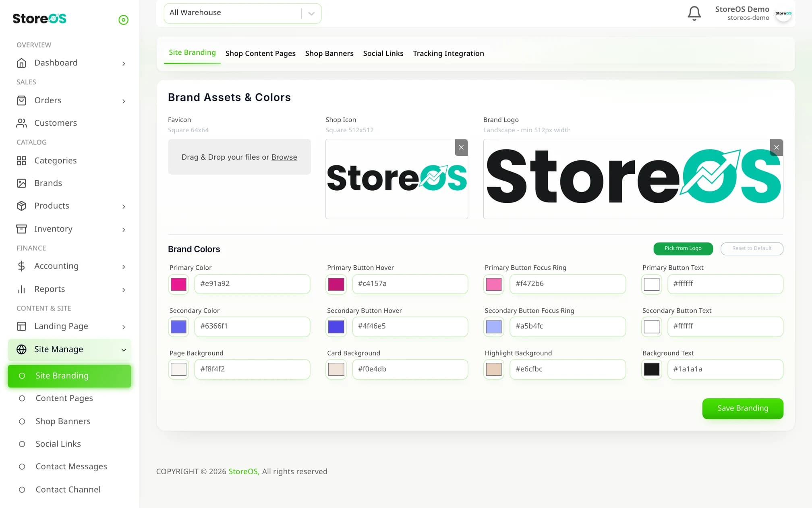Click the Orders shopping bag icon
The height and width of the screenshot is (508, 812).
21,100
